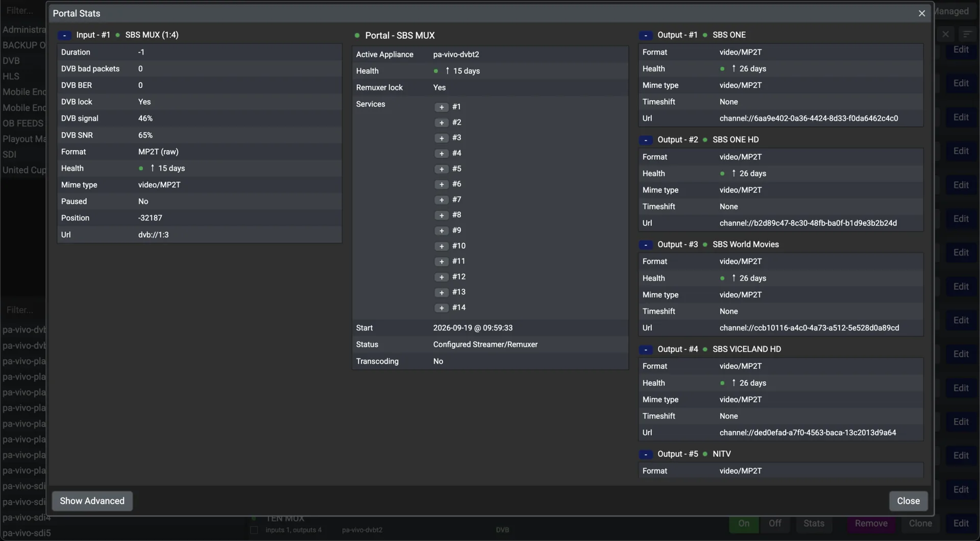Toggle the background On button
Screen dimensions: 980x541
pos(744,523)
